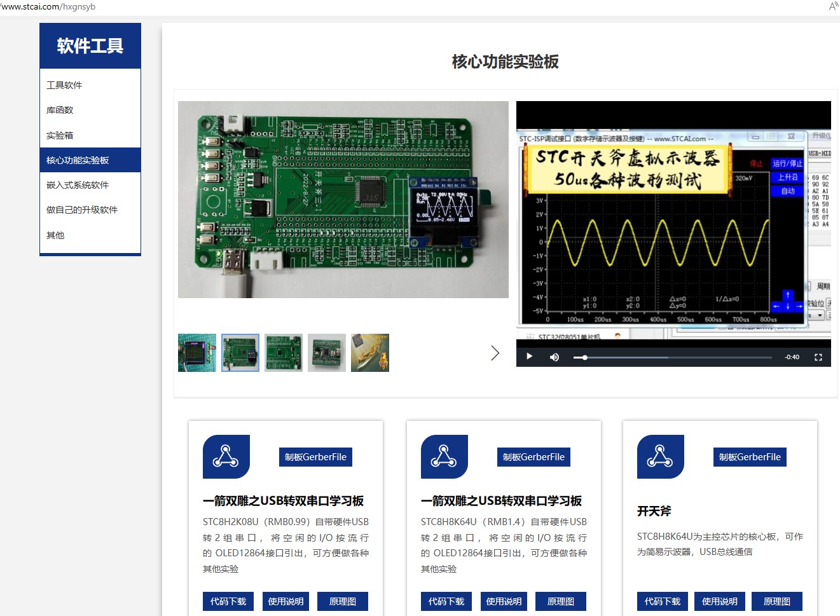This screenshot has width=840, height=616.
Task: Click the 开天斧 card title
Action: click(654, 511)
